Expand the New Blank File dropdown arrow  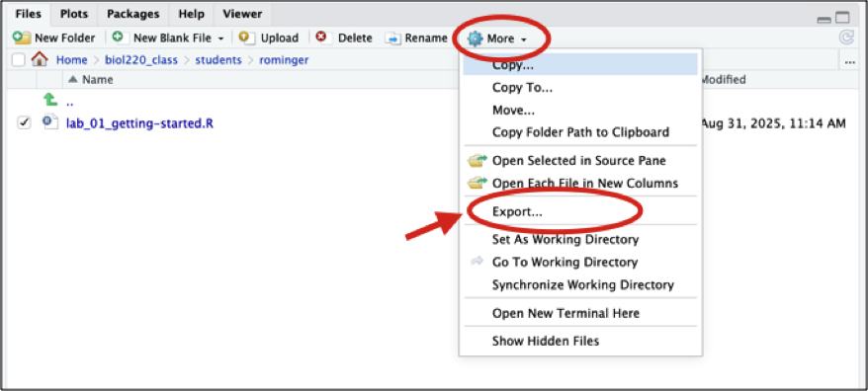(220, 39)
